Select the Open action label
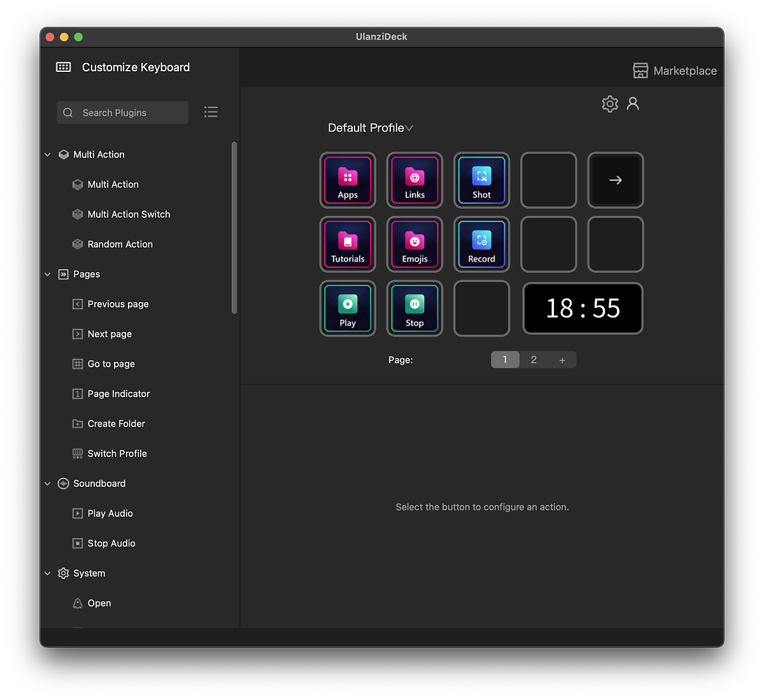Viewport: 764px width, 700px height. click(99, 603)
